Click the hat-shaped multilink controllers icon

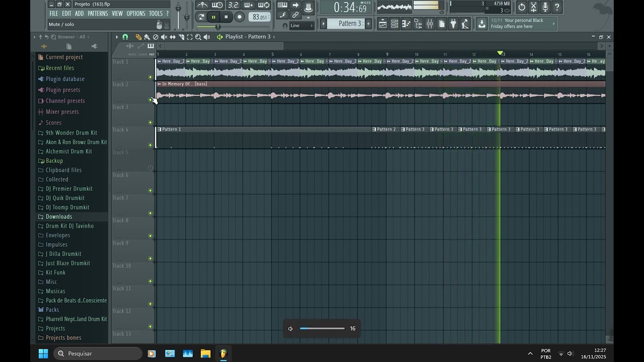pos(308,7)
